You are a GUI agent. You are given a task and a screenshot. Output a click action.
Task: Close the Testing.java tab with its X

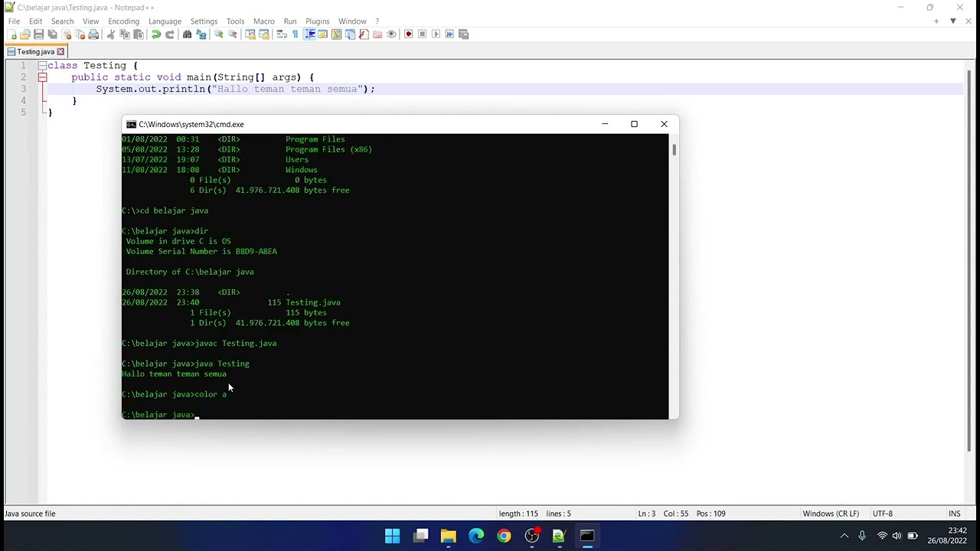[x=60, y=51]
